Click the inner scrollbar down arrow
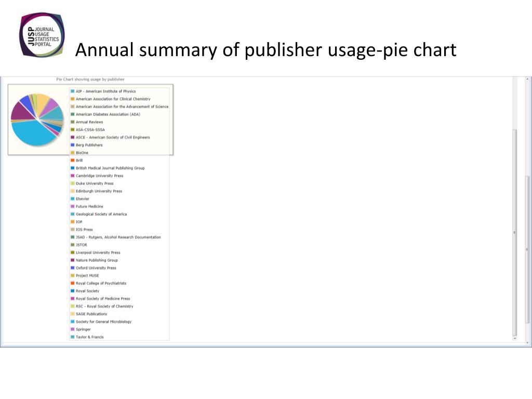 [515, 338]
